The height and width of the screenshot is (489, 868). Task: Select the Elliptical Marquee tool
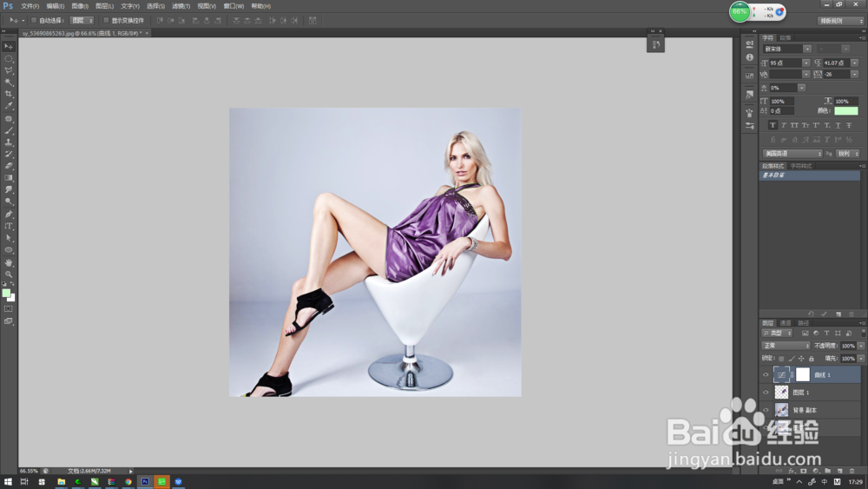9,59
